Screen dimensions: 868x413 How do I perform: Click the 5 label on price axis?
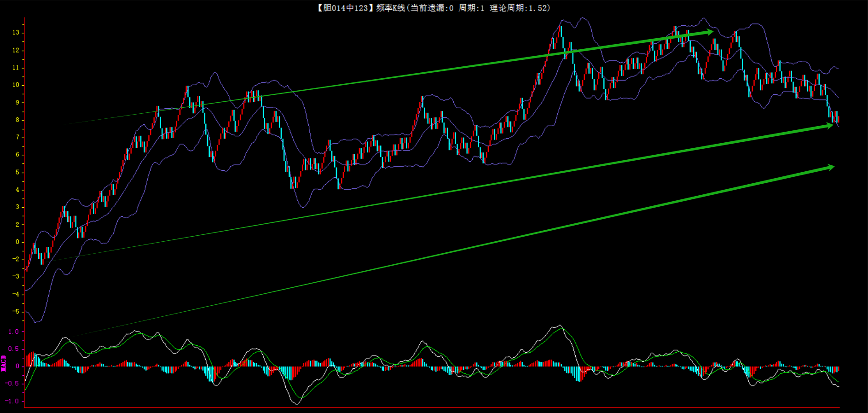tap(17, 172)
